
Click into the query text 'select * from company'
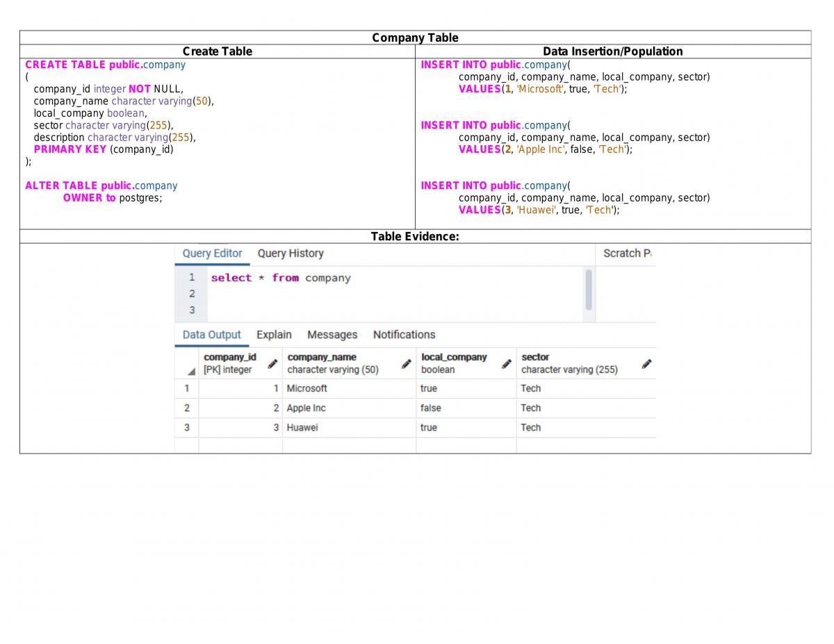281,278
